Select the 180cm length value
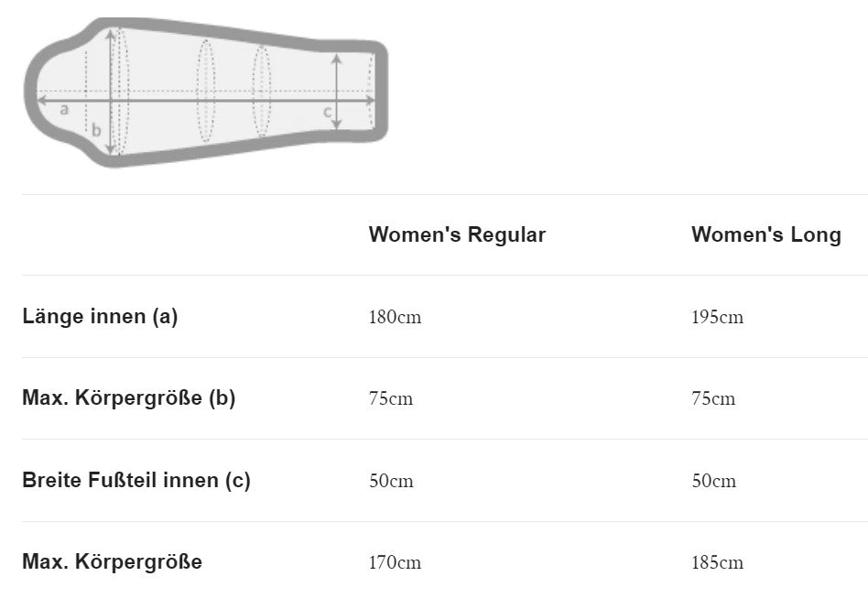The width and height of the screenshot is (868, 609). tap(395, 318)
